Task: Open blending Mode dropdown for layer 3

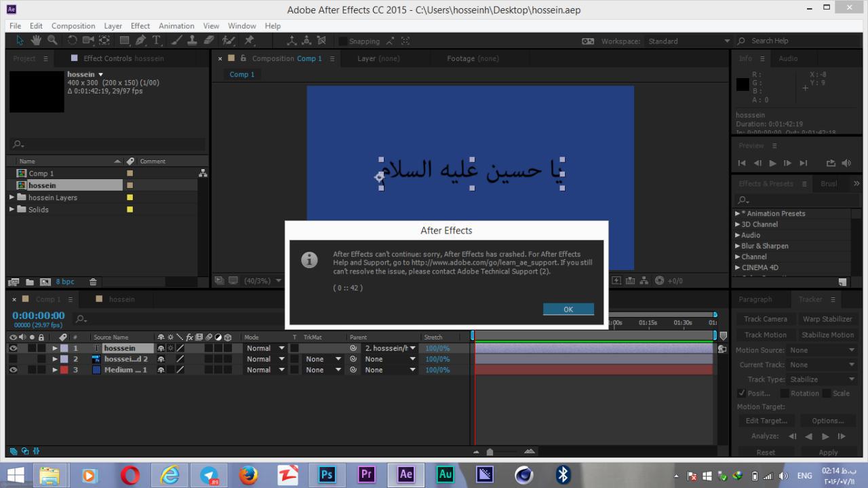Action: [265, 370]
